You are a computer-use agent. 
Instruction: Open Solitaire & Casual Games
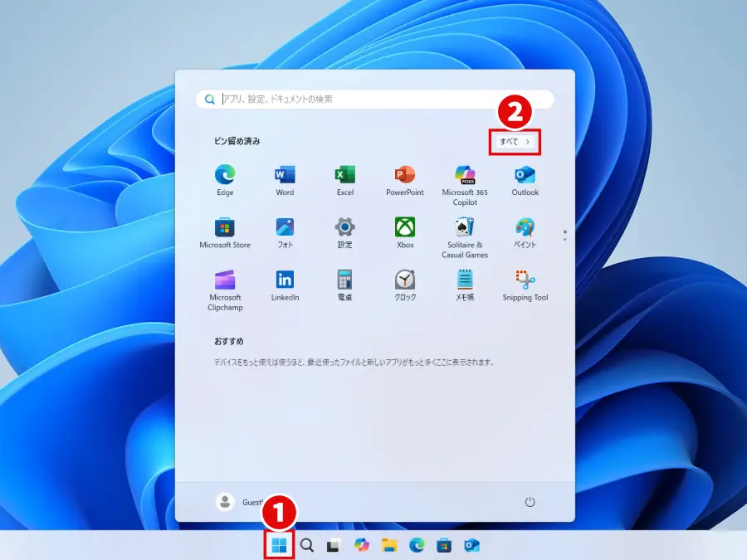coord(465,237)
